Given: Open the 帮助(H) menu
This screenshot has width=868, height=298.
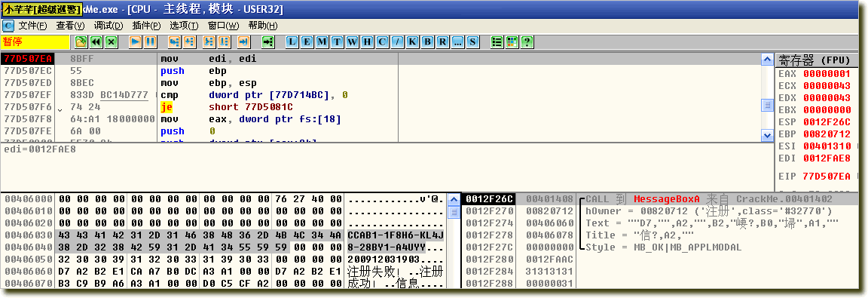Looking at the screenshot, I should pos(263,26).
